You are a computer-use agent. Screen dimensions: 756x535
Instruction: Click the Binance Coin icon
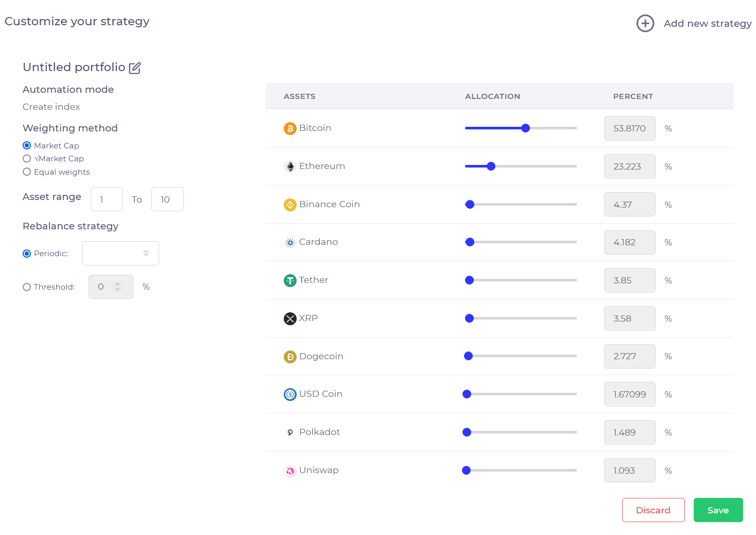pyautogui.click(x=290, y=205)
